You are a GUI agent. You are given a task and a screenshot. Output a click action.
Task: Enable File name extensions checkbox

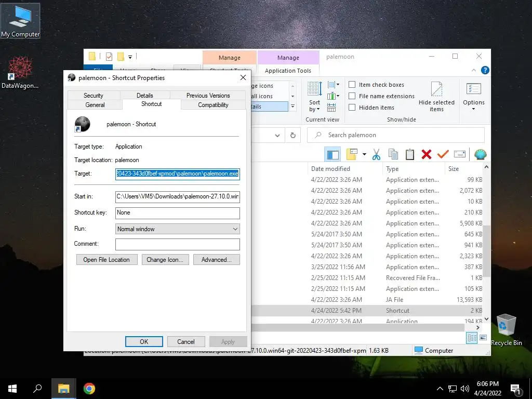point(352,96)
